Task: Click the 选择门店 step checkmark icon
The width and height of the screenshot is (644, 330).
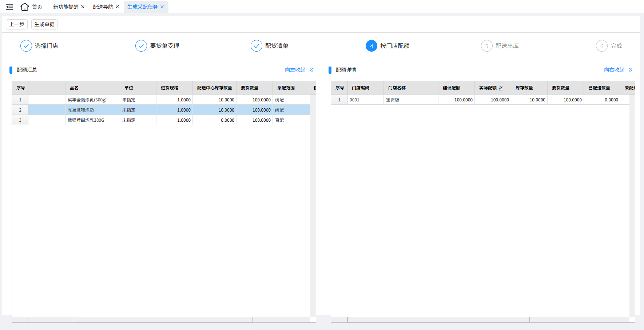Action: coord(26,46)
